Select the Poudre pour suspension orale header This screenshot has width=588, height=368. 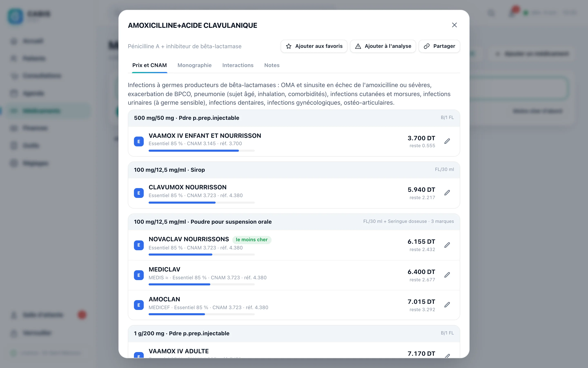coord(294,222)
